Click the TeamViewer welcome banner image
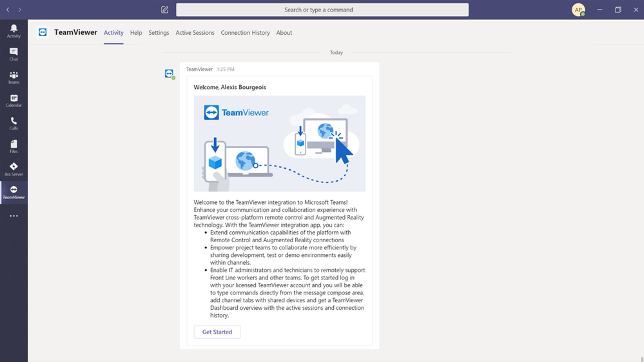This screenshot has width=644, height=362. click(x=279, y=144)
